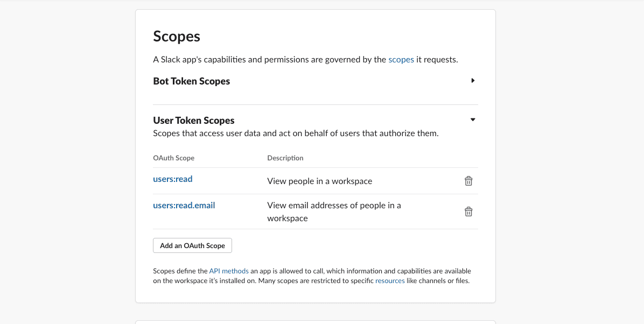Click the 'Scopes that access user data' subtitle
This screenshot has width=644, height=324.
[296, 133]
